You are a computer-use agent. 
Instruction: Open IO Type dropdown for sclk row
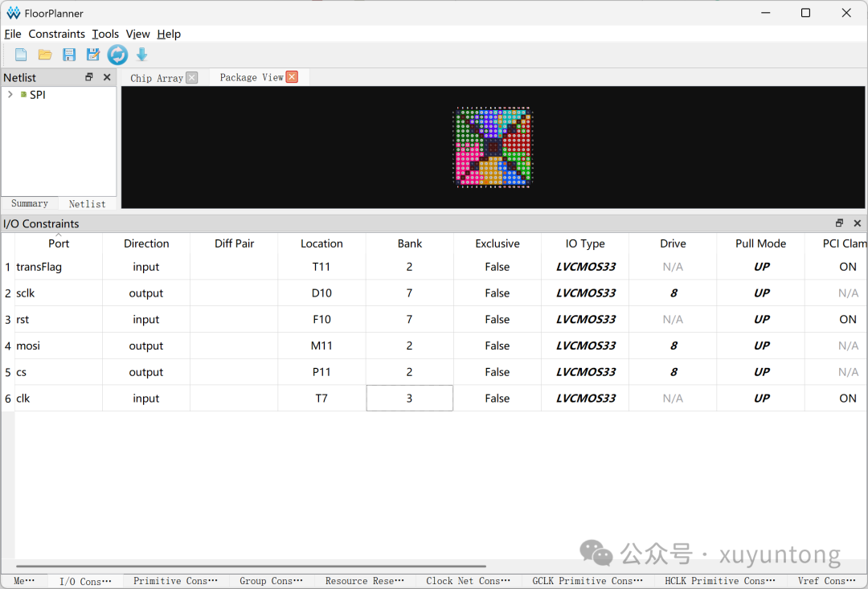(x=585, y=292)
